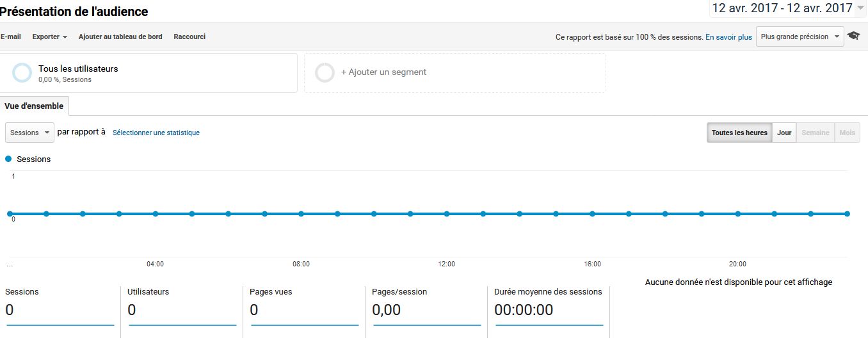Screen dimensions: 868x340
Task: Switch chart granularity to Jour
Action: pos(784,133)
